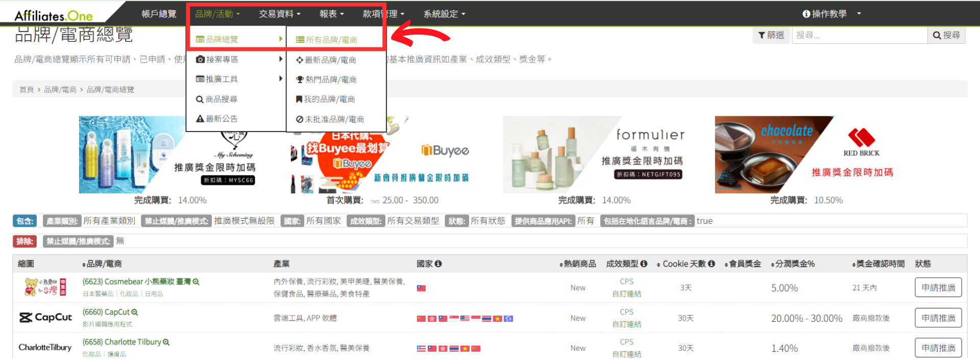Sort by 獎金確認時間 column
Viewport: 980px width, 363px height.
[878, 264]
